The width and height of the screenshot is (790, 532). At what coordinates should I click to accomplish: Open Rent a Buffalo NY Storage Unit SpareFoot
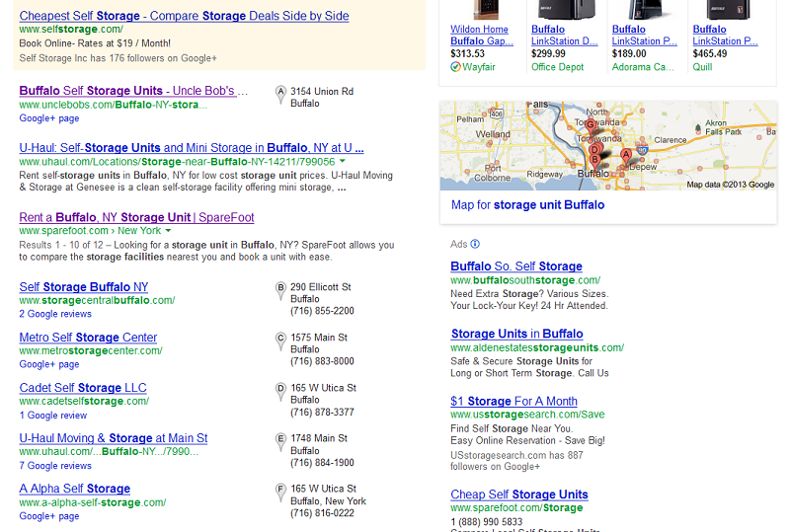136,217
